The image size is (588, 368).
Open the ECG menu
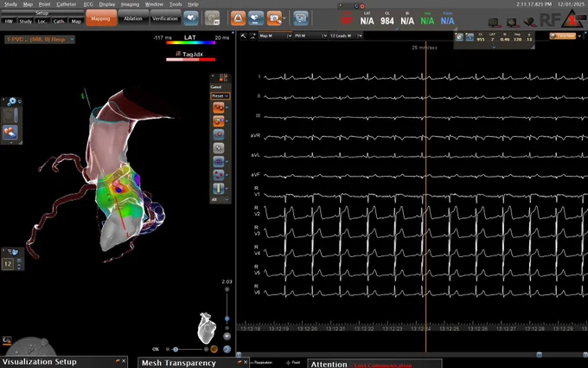pos(88,4)
